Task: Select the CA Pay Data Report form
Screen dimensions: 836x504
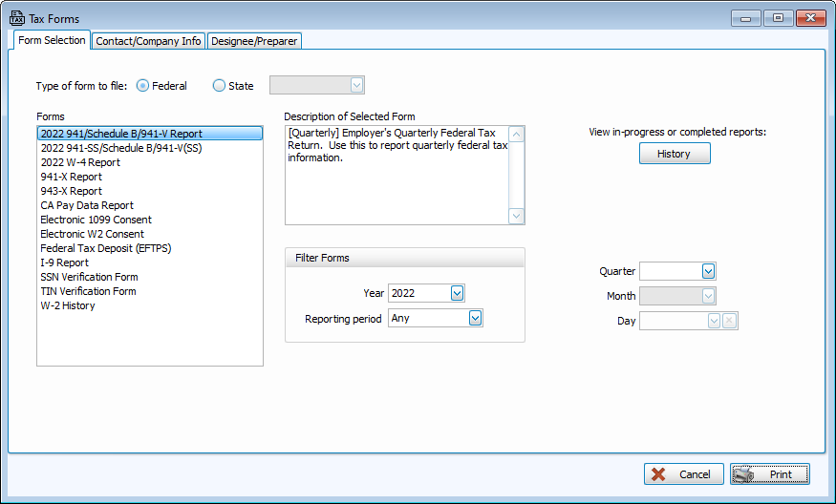Action: point(87,205)
